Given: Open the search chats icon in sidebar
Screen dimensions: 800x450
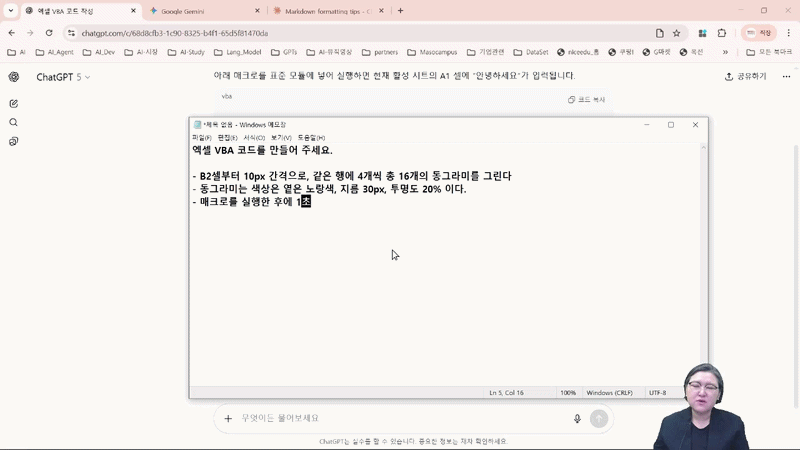Looking at the screenshot, I should [14, 122].
